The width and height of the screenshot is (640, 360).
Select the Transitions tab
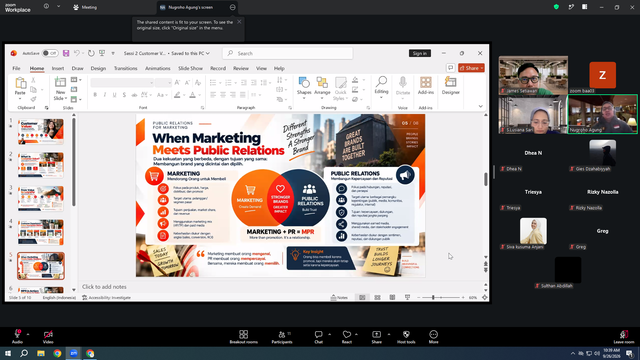tap(125, 68)
